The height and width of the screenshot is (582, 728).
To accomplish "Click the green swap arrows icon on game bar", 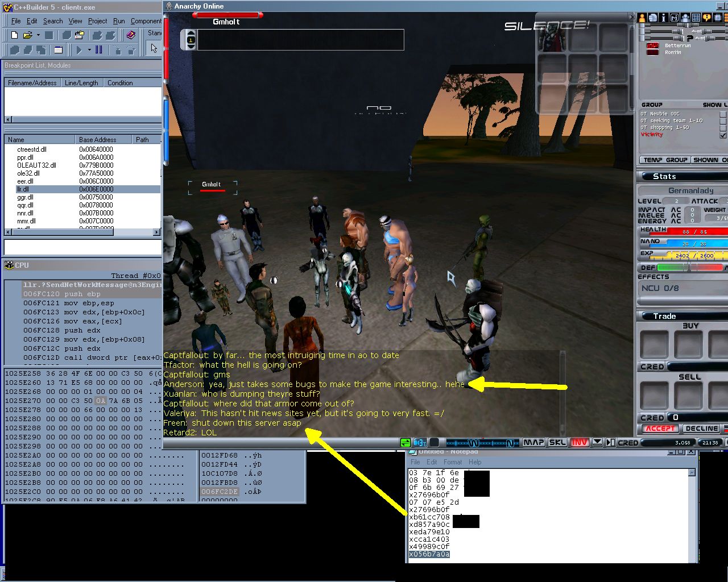I will tap(406, 443).
